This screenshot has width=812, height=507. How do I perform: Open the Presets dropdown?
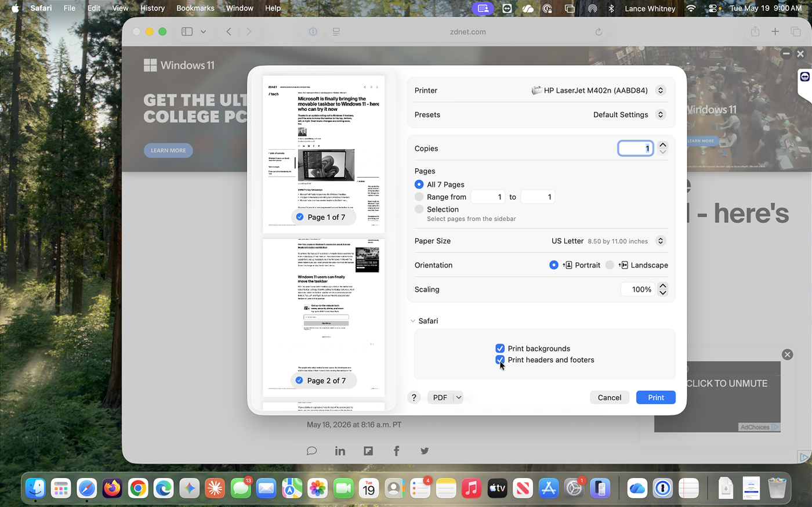660,115
